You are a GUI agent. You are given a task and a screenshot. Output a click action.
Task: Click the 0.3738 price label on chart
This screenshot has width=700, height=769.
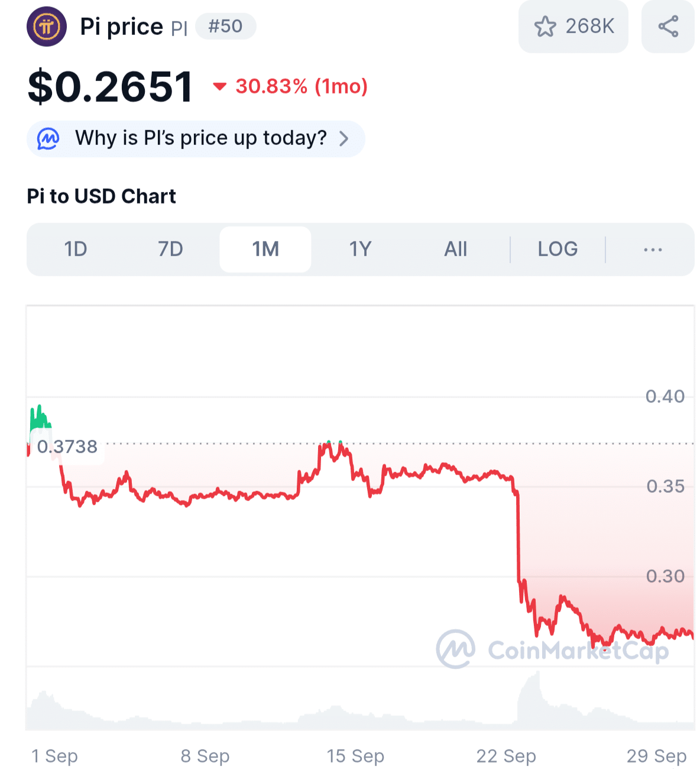pos(67,447)
